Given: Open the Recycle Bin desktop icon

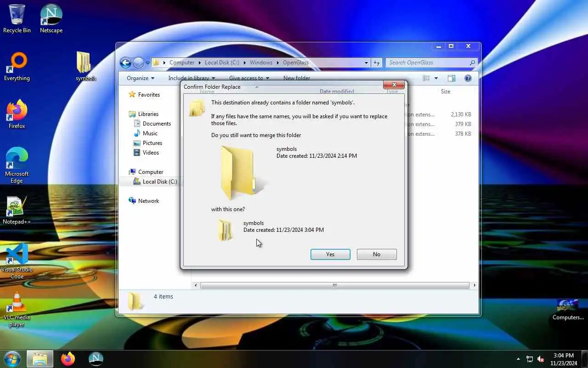Looking at the screenshot, I should (x=17, y=19).
